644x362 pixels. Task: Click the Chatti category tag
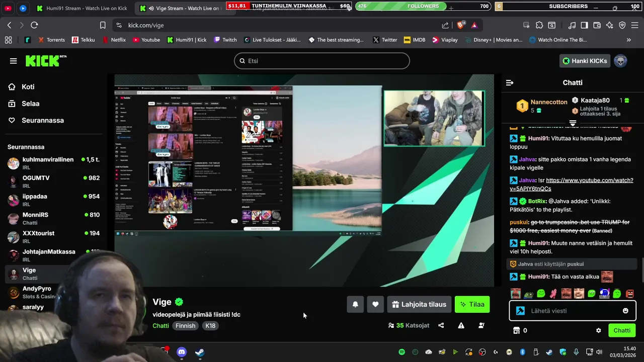pos(161,326)
